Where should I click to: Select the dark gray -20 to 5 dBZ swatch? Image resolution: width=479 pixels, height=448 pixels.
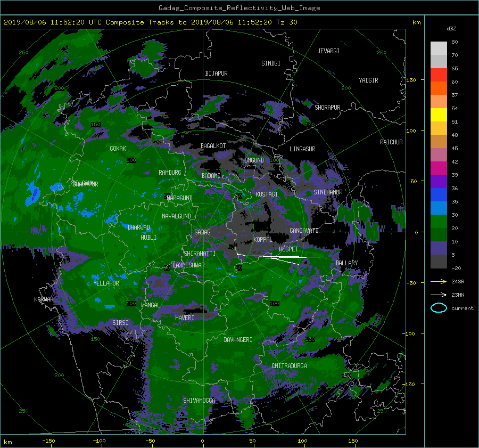(439, 261)
